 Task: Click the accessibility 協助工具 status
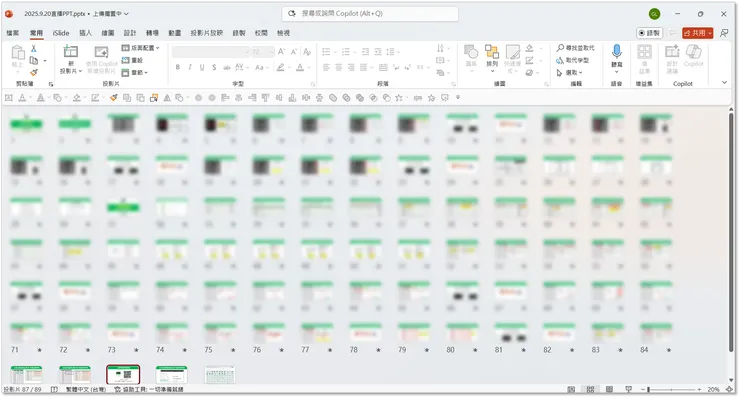149,390
